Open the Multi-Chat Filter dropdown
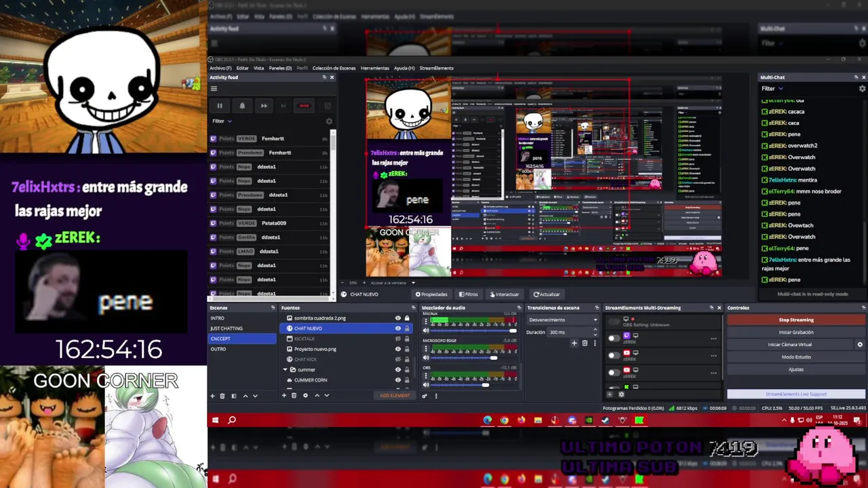The width and height of the screenshot is (868, 488). (x=772, y=88)
